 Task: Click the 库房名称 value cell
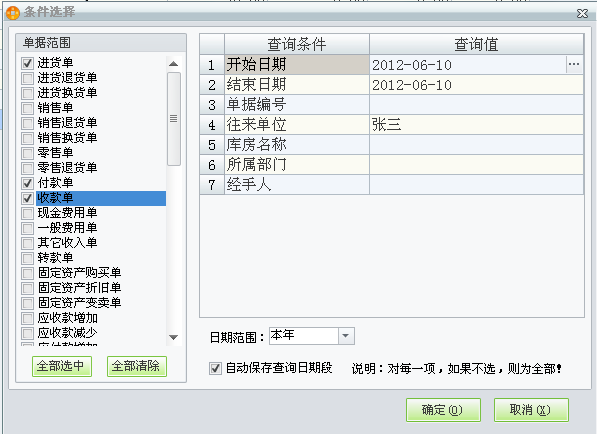[x=476, y=145]
